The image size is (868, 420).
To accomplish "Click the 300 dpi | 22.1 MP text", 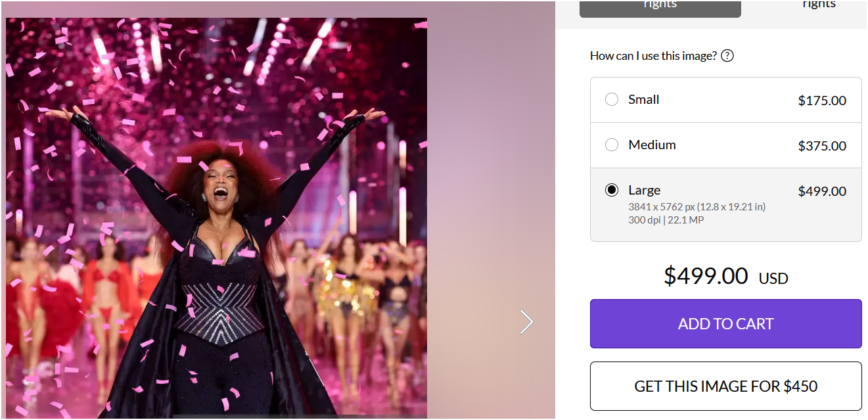I will (666, 220).
